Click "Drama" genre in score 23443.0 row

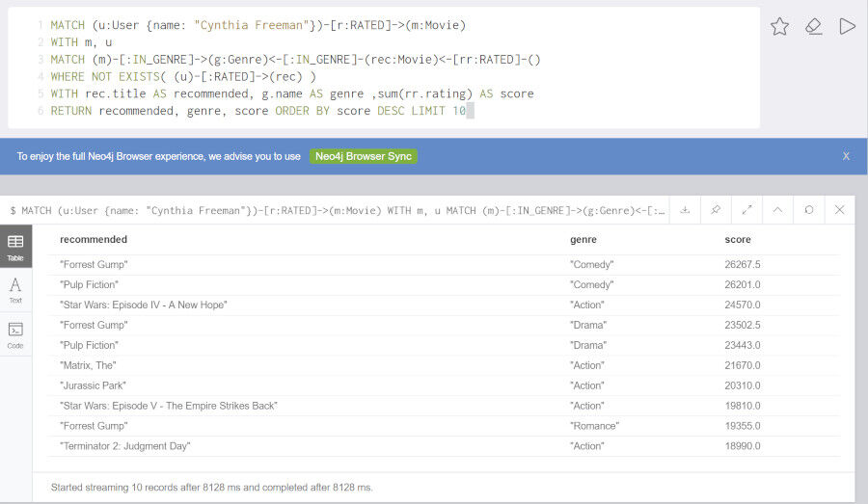point(588,345)
